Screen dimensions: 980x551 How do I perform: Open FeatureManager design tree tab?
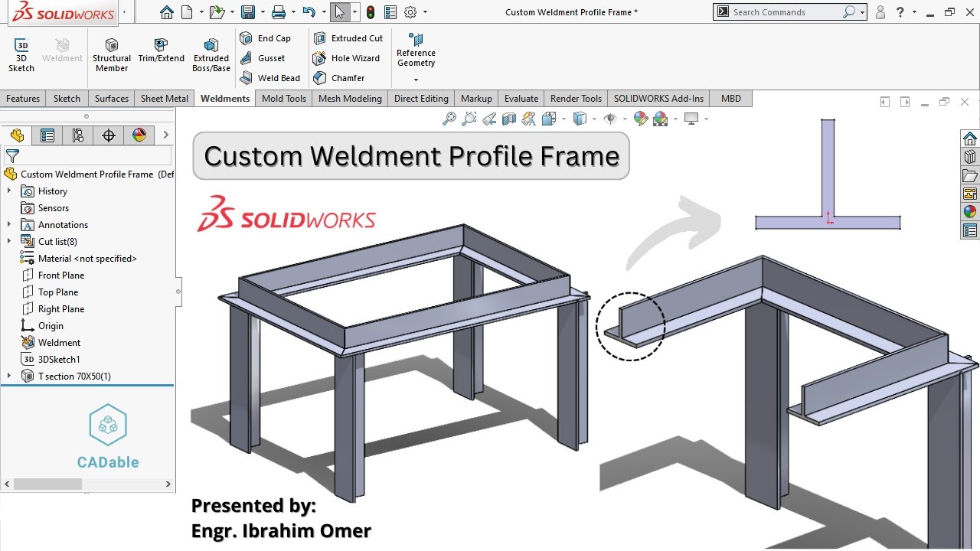17,135
